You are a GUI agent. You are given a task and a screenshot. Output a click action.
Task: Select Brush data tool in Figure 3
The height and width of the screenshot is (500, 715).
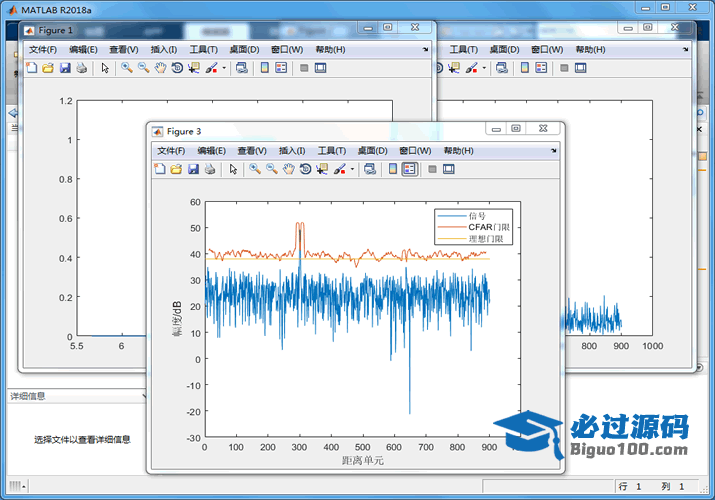pos(340,169)
